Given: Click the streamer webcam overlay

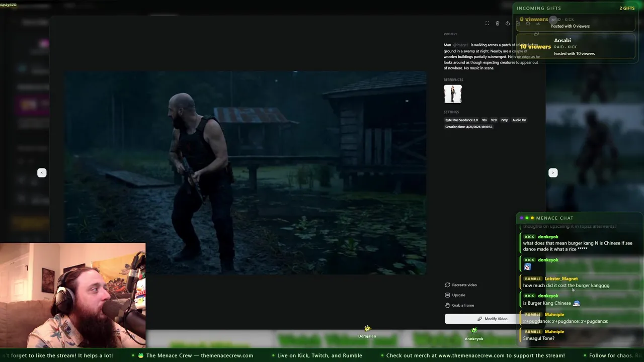Looking at the screenshot, I should tap(73, 296).
